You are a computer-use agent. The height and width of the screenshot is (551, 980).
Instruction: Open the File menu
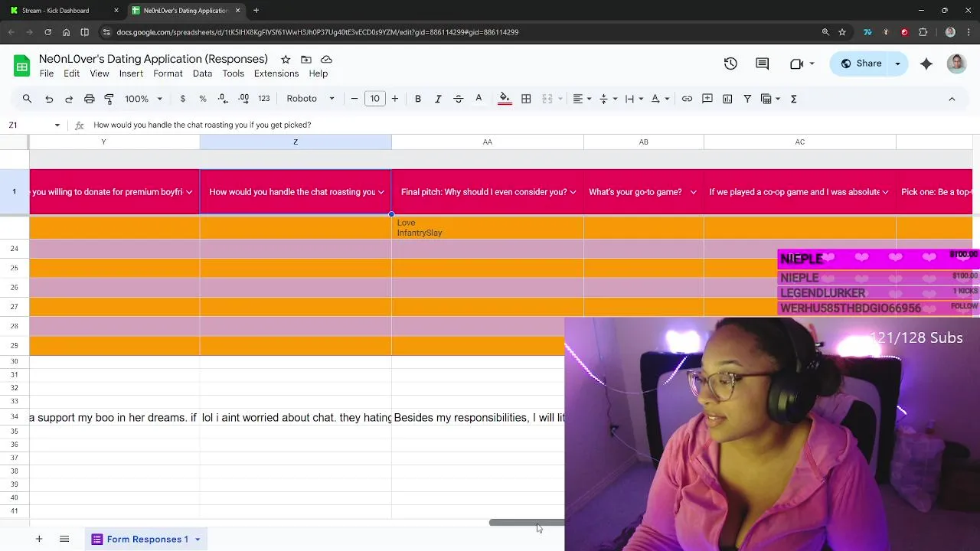(47, 73)
